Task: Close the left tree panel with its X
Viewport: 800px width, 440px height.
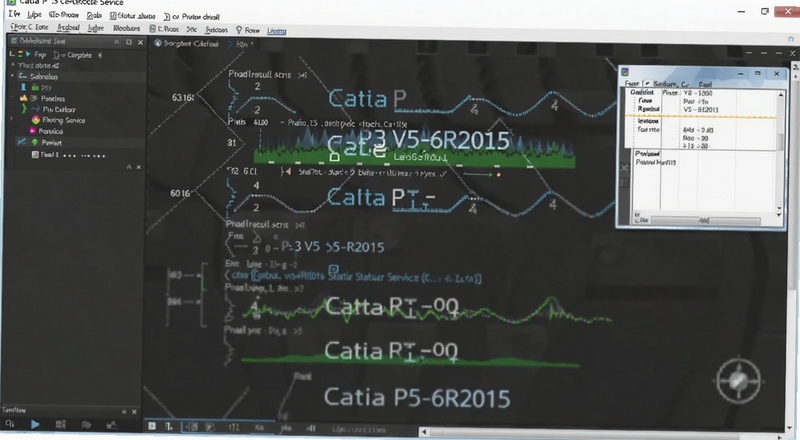Action: coord(140,42)
